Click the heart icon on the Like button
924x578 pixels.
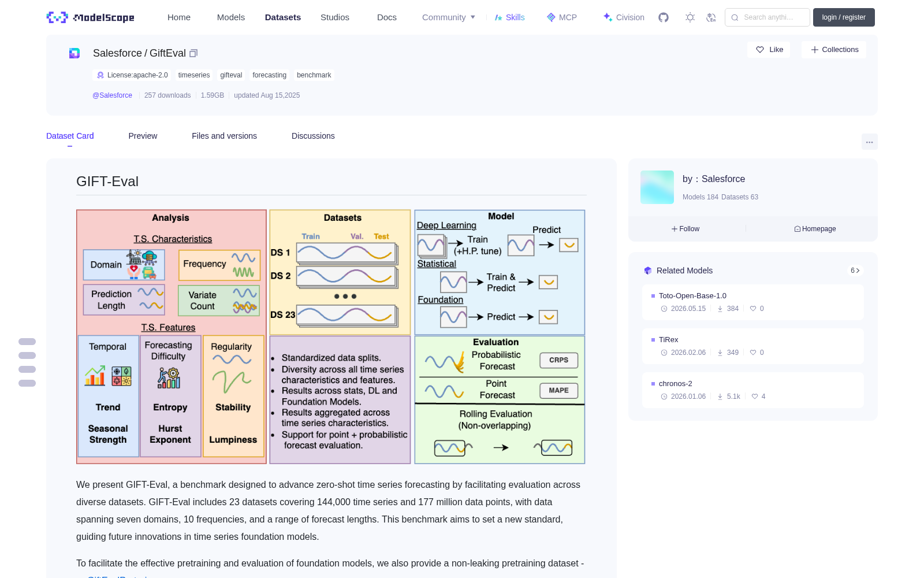pos(760,50)
